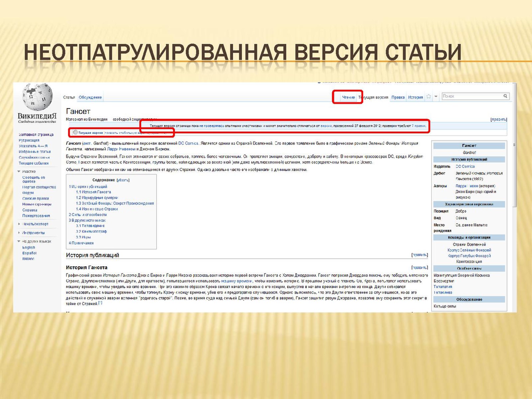Open the Телепатия link in the infobox
This screenshot has width=532, height=399.
coord(443,287)
